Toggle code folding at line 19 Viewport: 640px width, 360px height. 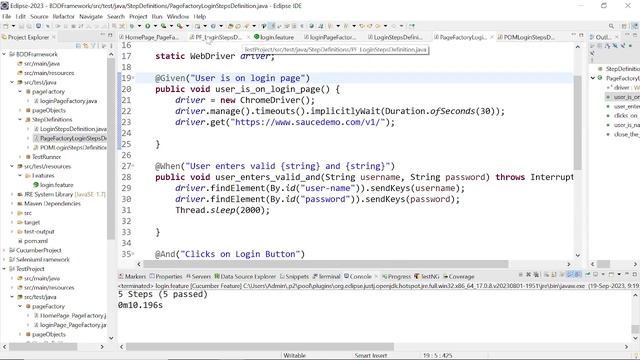tap(133, 78)
